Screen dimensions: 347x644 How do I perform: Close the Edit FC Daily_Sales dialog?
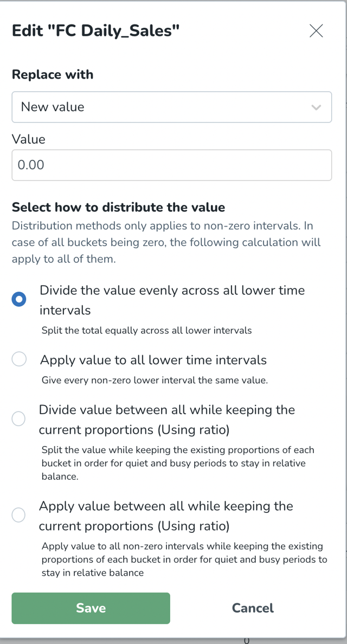click(x=316, y=31)
